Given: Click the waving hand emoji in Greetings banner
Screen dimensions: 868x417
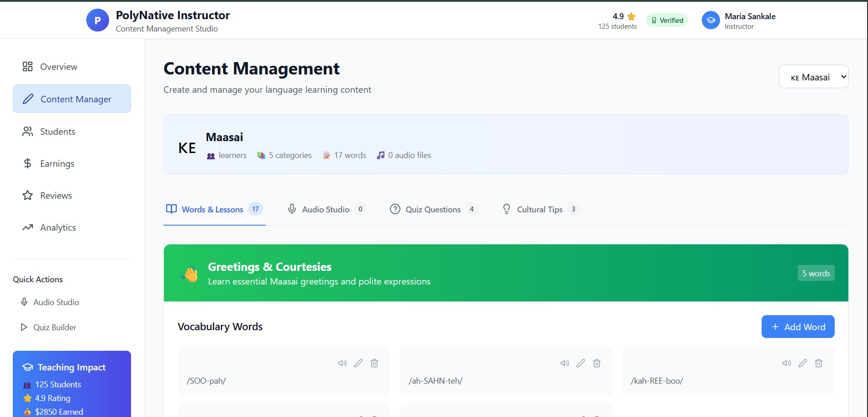Looking at the screenshot, I should 189,274.
